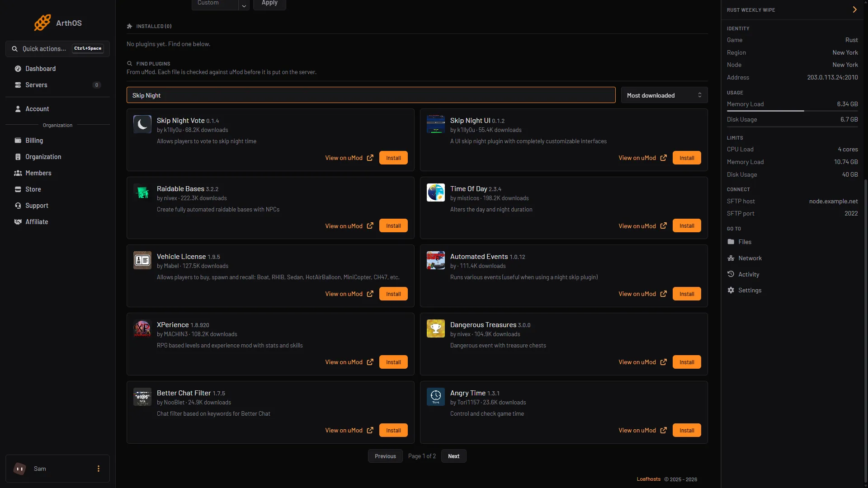The height and width of the screenshot is (488, 868).
Task: Expand the Custom dropdown arrow
Action: pyautogui.click(x=244, y=5)
